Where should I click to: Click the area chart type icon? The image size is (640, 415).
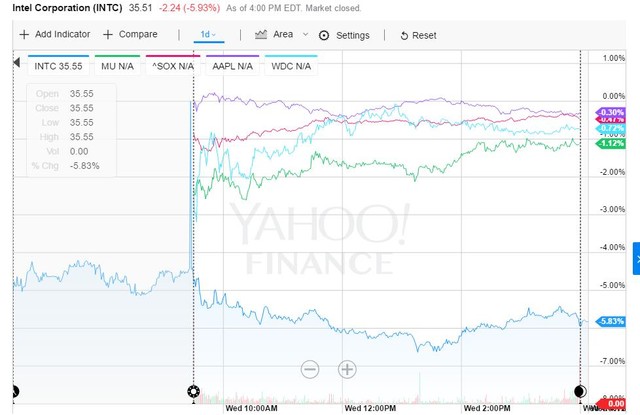tap(261, 34)
